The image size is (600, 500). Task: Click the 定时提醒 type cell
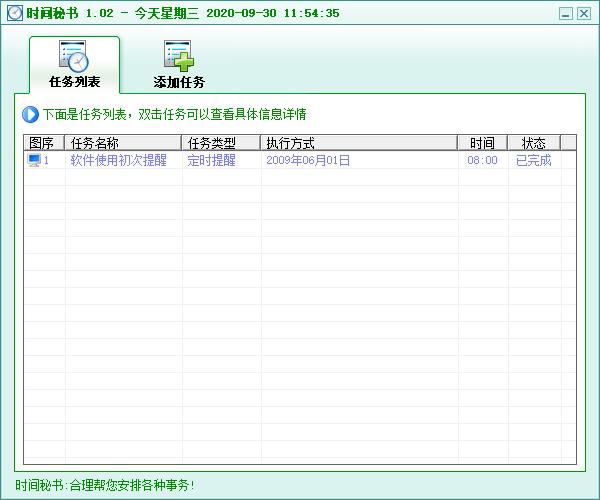211,160
